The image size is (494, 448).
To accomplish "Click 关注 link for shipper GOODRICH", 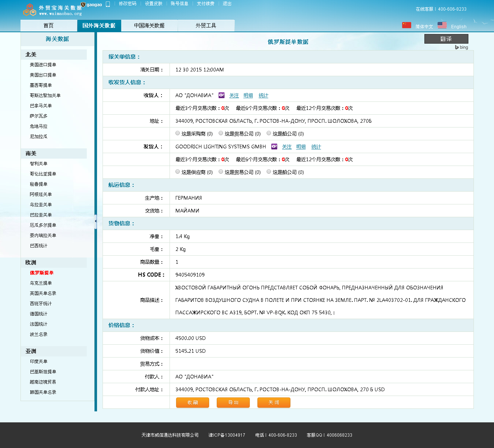I will pos(287,147).
